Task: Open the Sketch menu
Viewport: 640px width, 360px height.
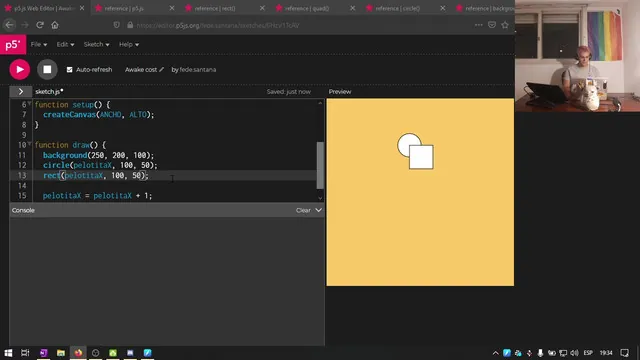Action: pos(96,44)
